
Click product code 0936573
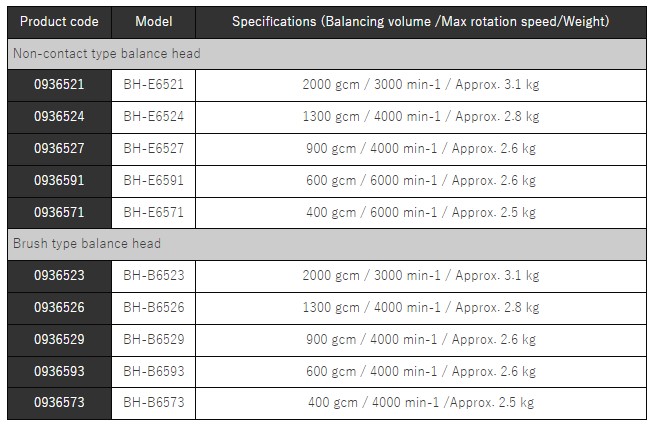(58, 402)
